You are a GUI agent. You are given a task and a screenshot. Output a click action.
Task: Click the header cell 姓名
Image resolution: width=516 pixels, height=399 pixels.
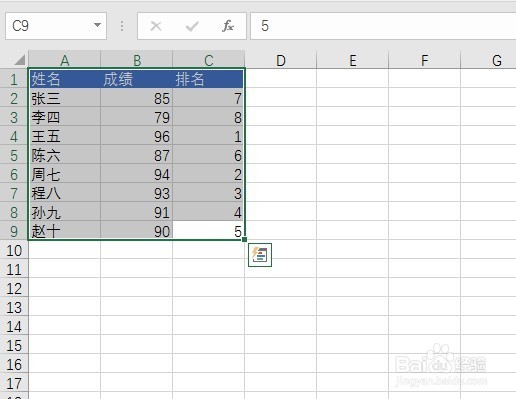65,79
